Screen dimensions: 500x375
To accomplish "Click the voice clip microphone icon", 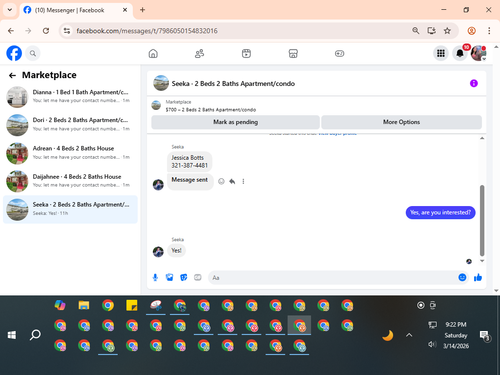I will pos(155,277).
